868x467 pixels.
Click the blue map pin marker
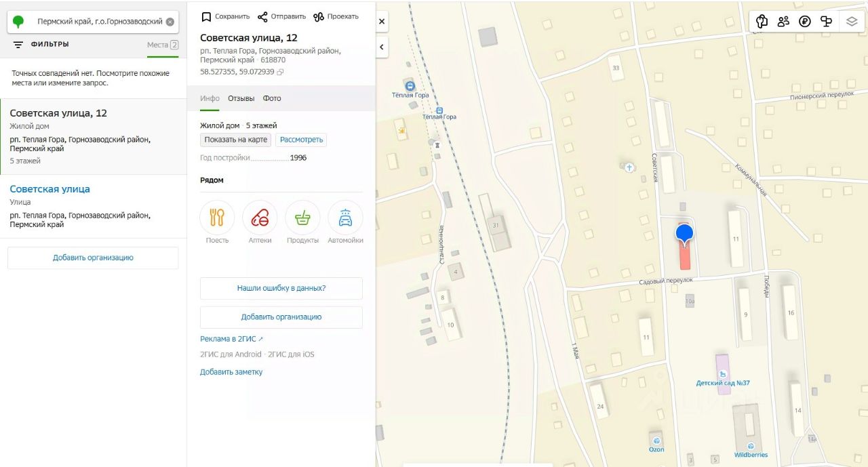tap(684, 235)
